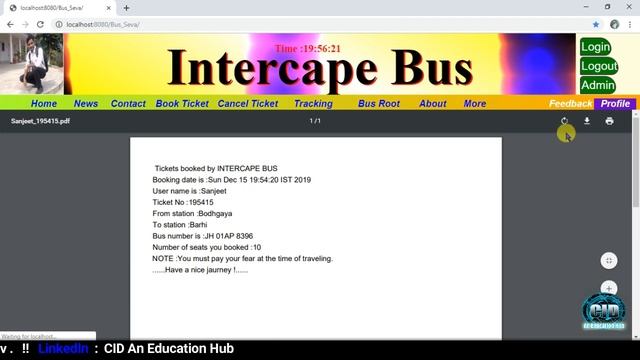Click Tickets booked by INTERCAPE BUS heading
The image size is (640, 360).
pyautogui.click(x=216, y=169)
